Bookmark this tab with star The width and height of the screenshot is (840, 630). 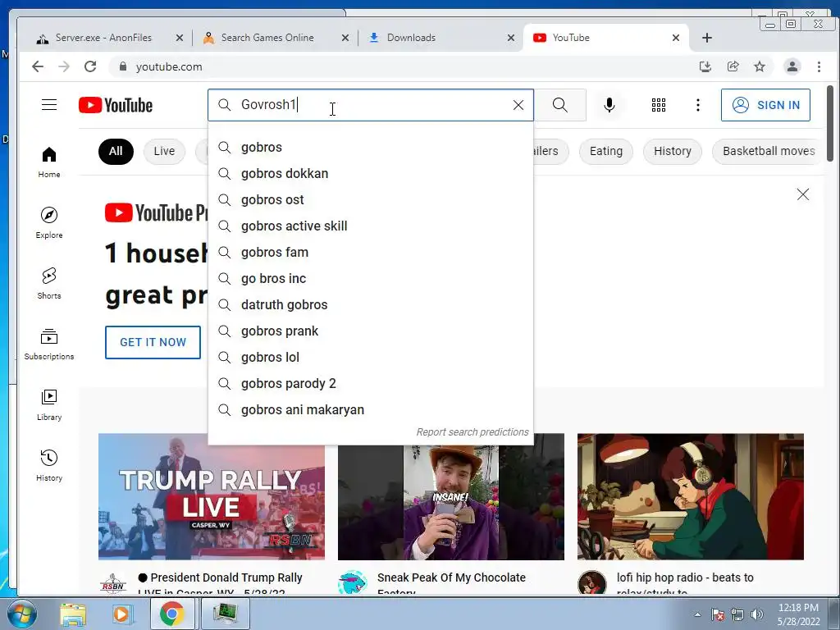[x=760, y=66]
